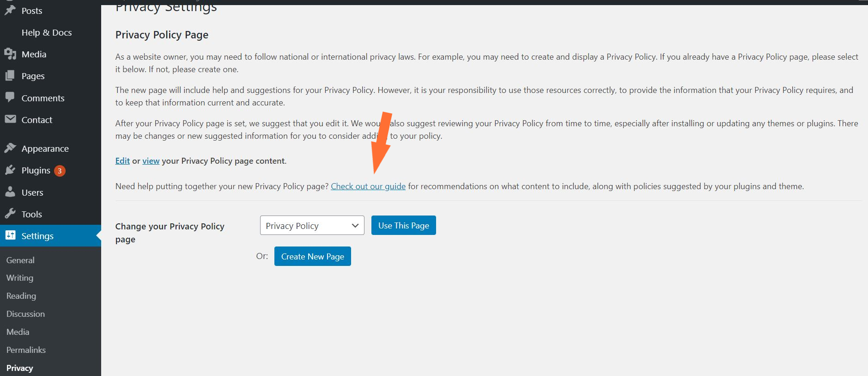
Task: Click the Pages document icon
Action: click(11, 75)
